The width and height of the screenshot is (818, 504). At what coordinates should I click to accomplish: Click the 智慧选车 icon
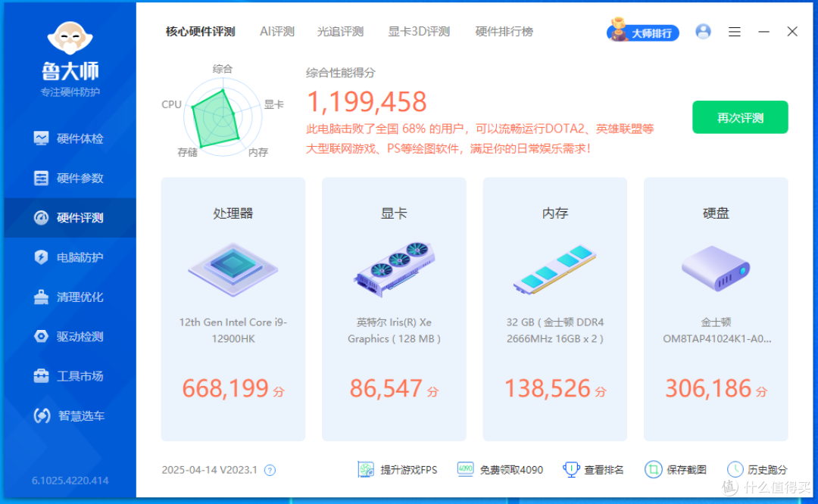tap(42, 415)
